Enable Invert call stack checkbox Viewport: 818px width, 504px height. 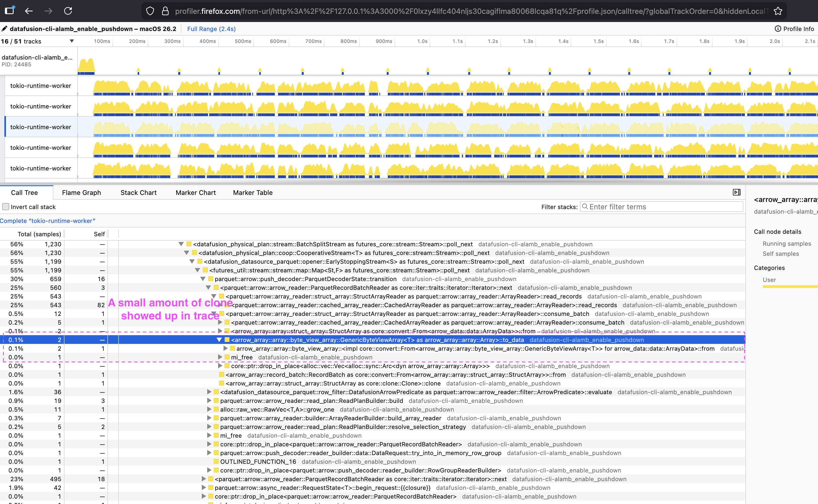coord(6,207)
